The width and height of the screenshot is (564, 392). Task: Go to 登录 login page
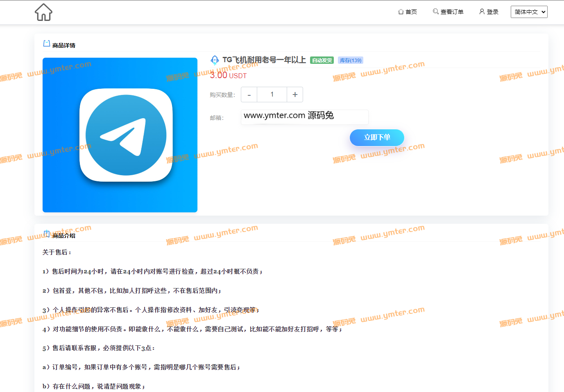[x=489, y=12]
